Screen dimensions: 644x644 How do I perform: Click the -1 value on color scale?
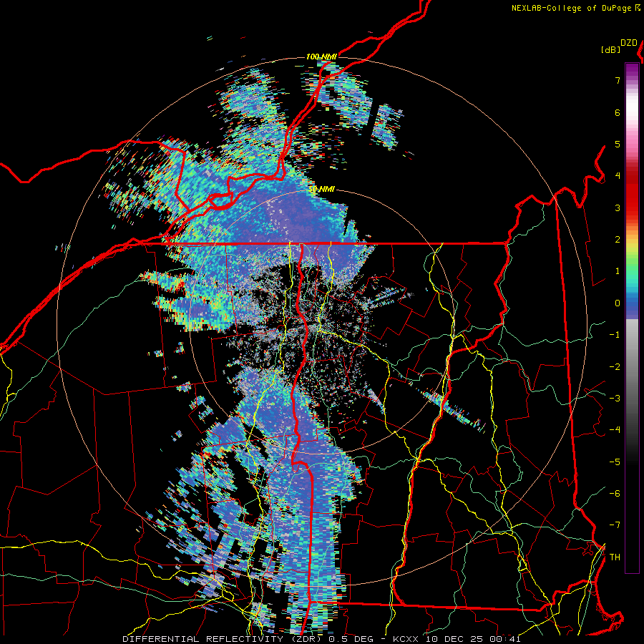coord(615,335)
